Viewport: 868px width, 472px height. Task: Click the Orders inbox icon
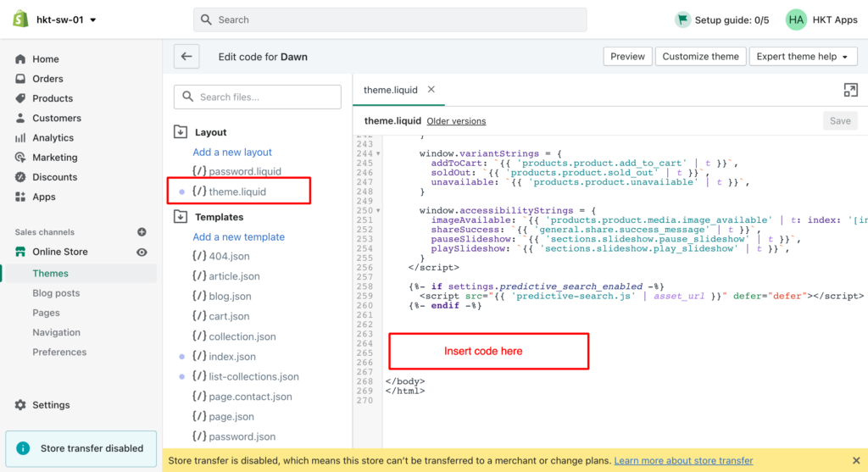[x=20, y=79]
